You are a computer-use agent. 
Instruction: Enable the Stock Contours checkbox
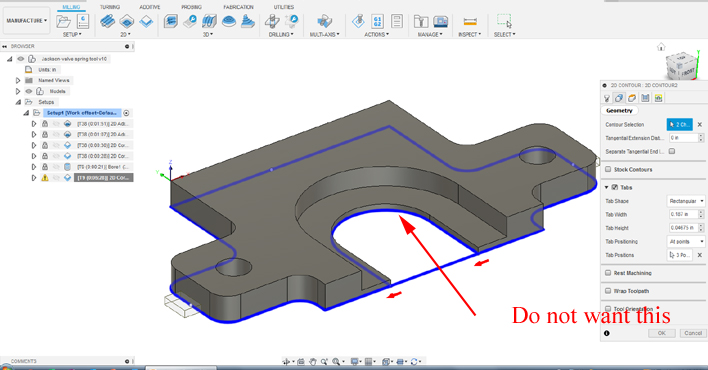[x=608, y=169]
